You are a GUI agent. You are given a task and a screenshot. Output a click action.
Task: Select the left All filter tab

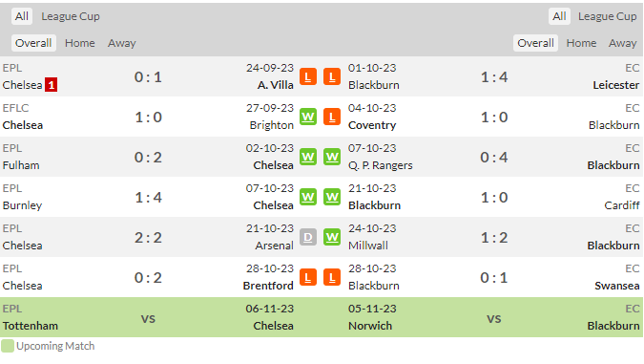click(22, 16)
